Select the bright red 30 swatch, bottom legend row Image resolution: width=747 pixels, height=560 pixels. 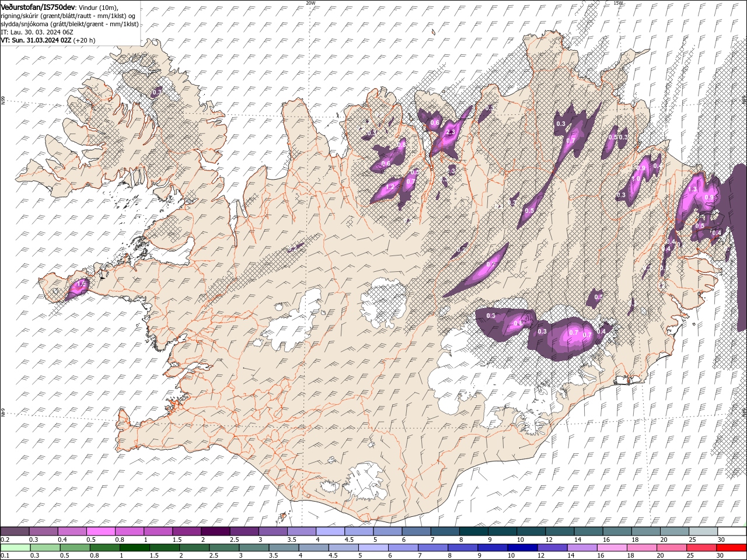click(x=731, y=548)
